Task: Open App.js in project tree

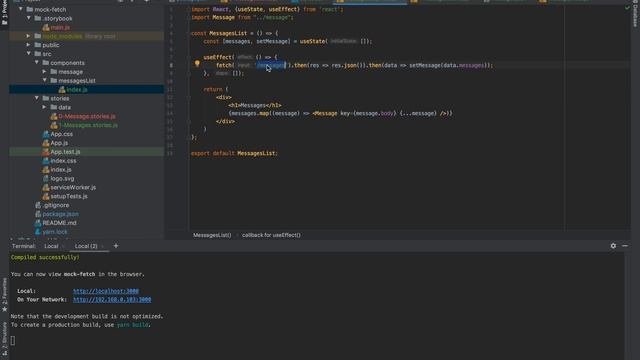Action: tap(59, 143)
